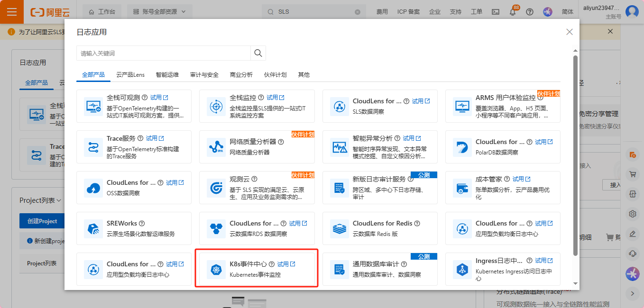644x308 pixels.
Task: Click the dialog vertical scrollbar
Action: 576,155
